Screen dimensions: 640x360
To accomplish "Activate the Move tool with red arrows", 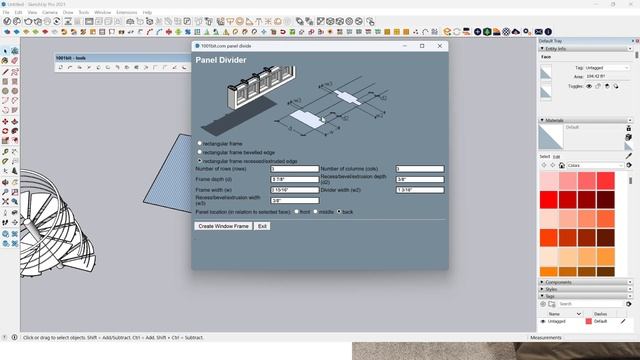I will (5, 122).
